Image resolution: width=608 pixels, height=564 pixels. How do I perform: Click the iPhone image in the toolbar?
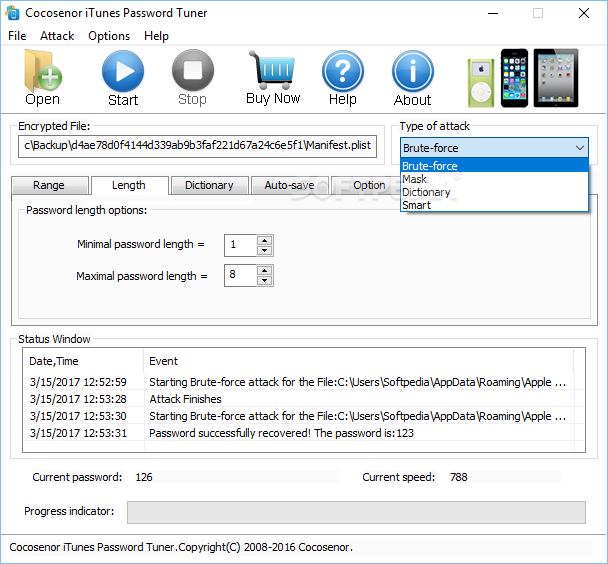(x=515, y=78)
